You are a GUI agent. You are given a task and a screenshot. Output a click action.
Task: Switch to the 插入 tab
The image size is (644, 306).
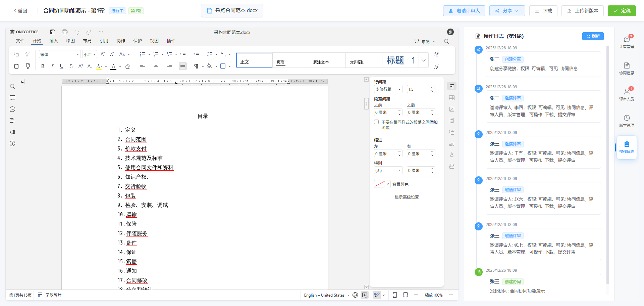[x=54, y=41]
